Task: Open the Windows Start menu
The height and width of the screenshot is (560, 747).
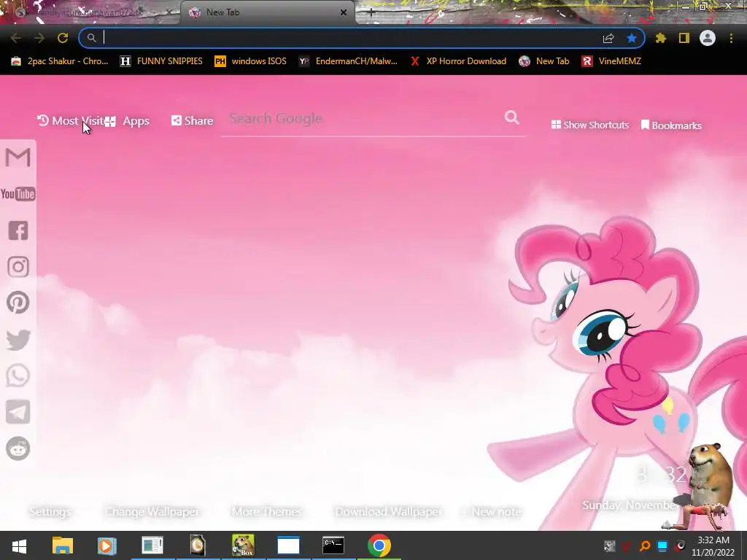Action: click(19, 545)
